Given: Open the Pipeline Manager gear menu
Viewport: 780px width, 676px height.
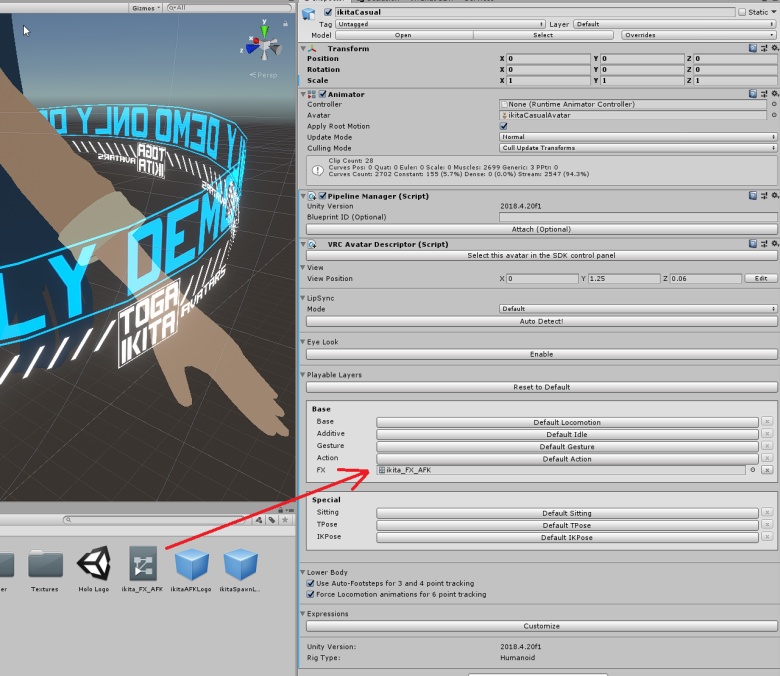Looking at the screenshot, I should pos(775,195).
